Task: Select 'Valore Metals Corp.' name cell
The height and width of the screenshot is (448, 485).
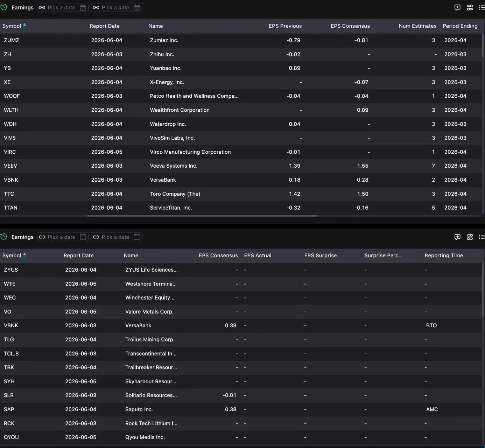Action: coord(149,312)
